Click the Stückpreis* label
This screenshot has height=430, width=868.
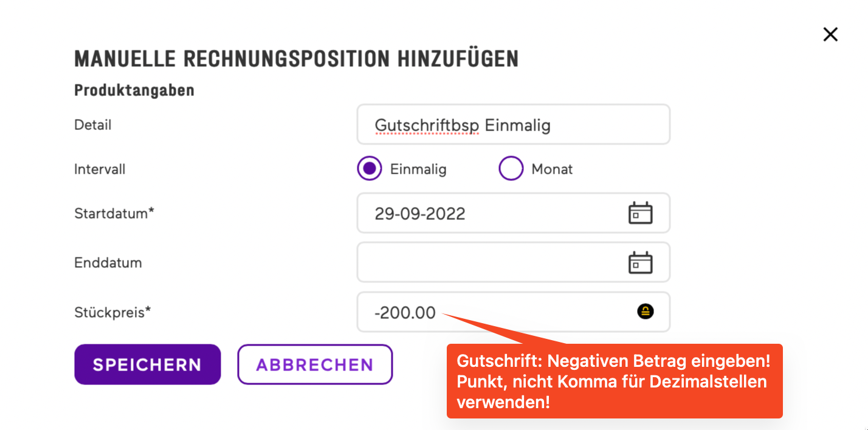[x=112, y=313]
